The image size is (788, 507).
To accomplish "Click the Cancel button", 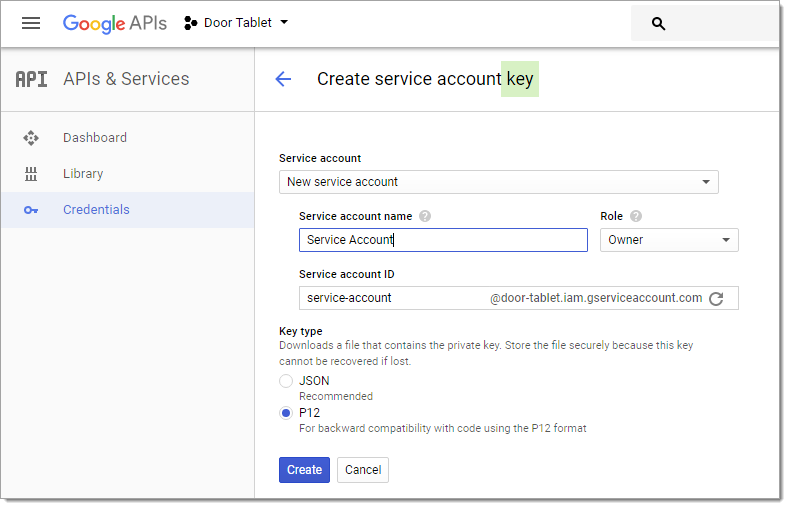I will point(363,470).
